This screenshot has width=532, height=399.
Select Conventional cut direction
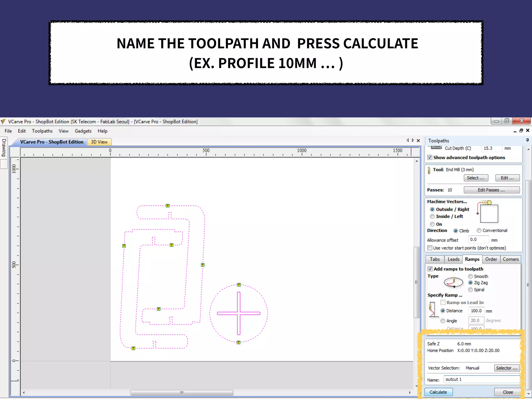(479, 230)
